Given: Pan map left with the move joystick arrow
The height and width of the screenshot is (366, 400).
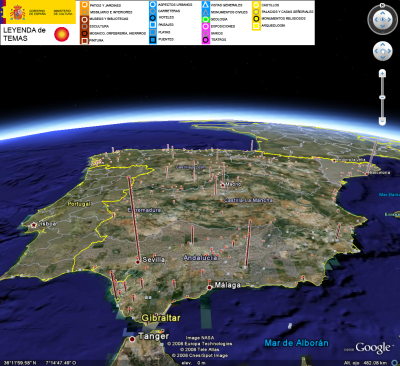Looking at the screenshot, I should 377,51.
